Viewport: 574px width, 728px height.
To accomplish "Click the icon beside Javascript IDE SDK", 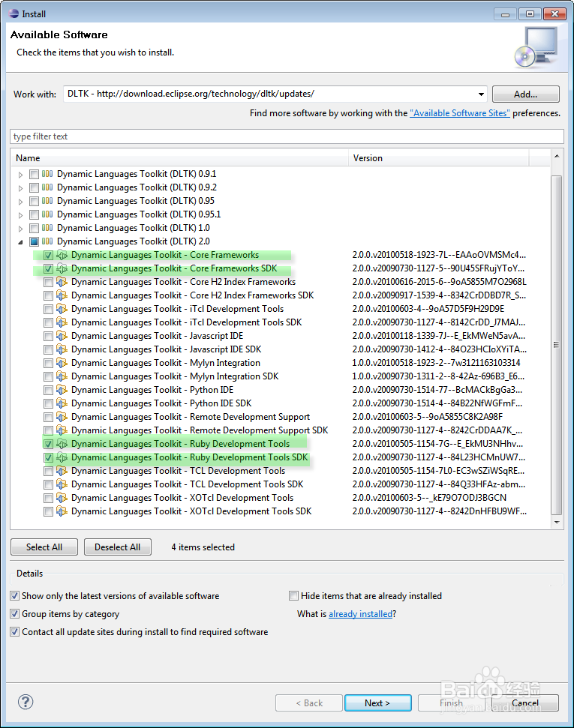I will 62,349.
